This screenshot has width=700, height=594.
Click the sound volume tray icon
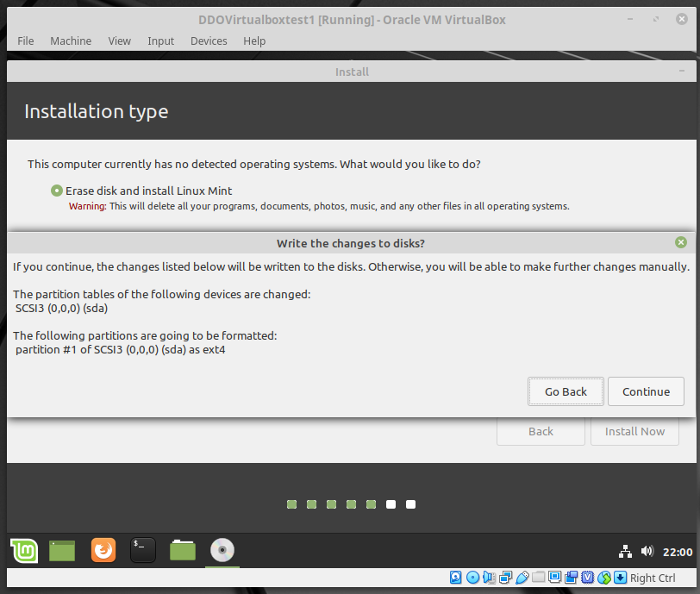coord(647,551)
